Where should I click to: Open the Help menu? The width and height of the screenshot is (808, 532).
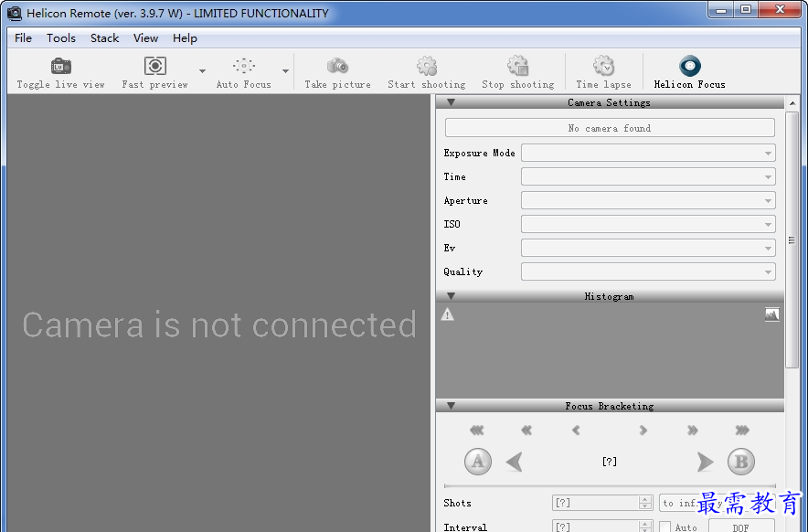coord(185,38)
